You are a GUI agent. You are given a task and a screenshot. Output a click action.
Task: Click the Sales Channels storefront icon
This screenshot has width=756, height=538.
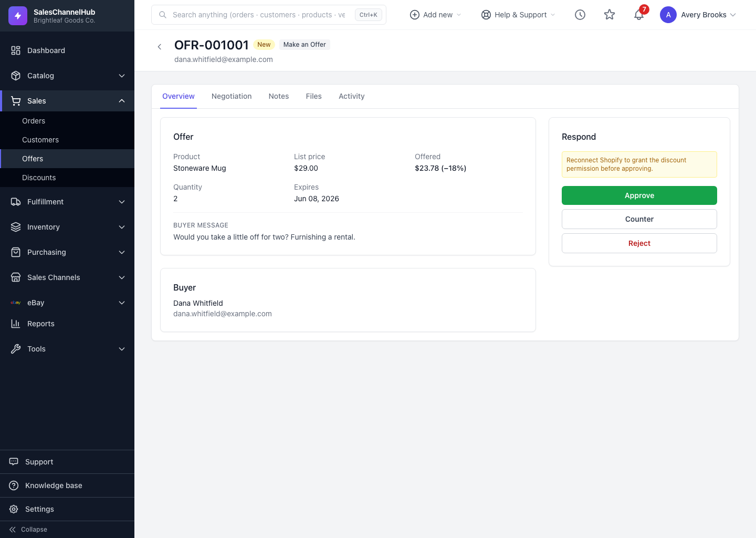click(x=16, y=277)
